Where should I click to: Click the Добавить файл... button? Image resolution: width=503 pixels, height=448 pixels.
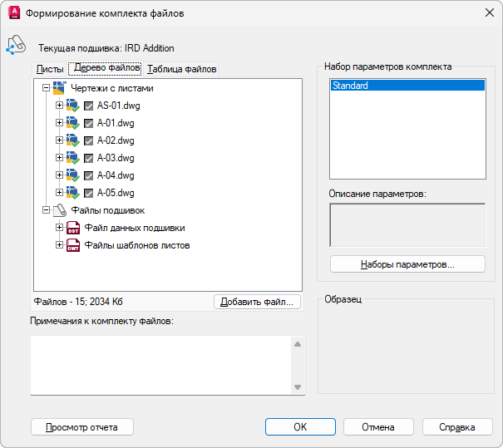pos(257,302)
